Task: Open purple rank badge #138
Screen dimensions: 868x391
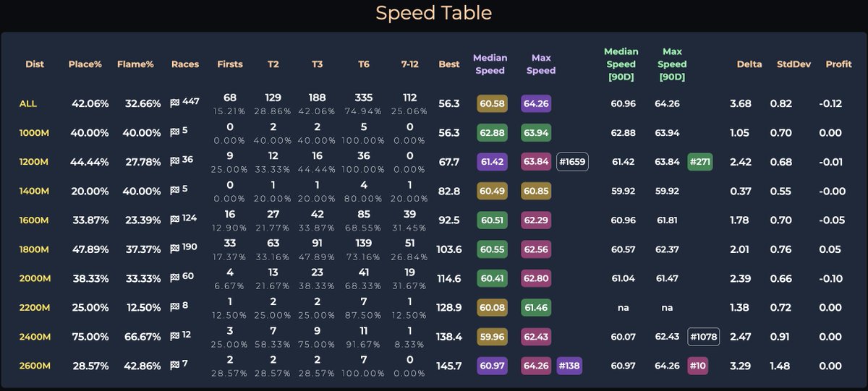Action: 569,366
